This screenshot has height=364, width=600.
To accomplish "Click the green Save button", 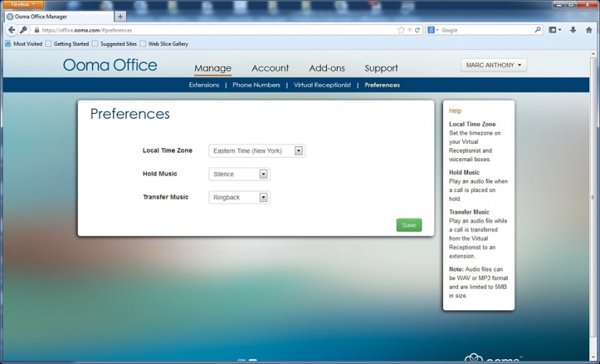I will (409, 225).
